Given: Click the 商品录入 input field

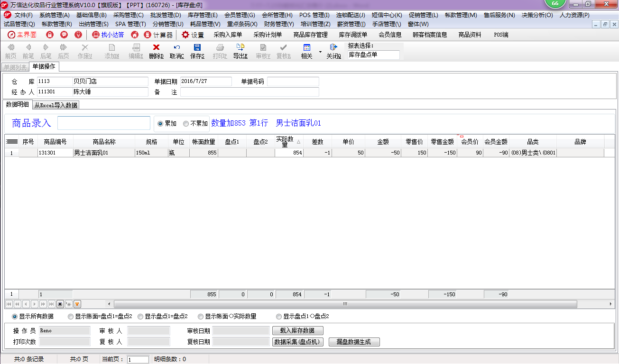Looking at the screenshot, I should pos(104,123).
